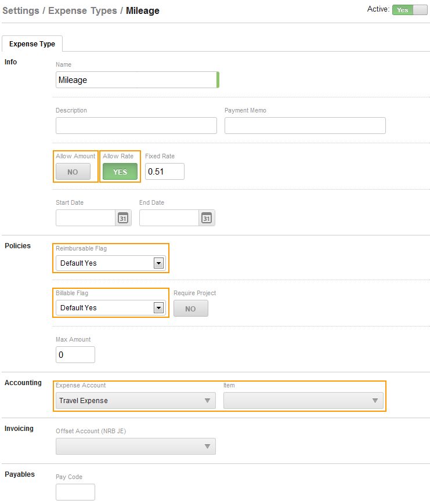Screen dimensions: 430x504
Task: Open the Expense Account dropdown
Action: pos(135,400)
